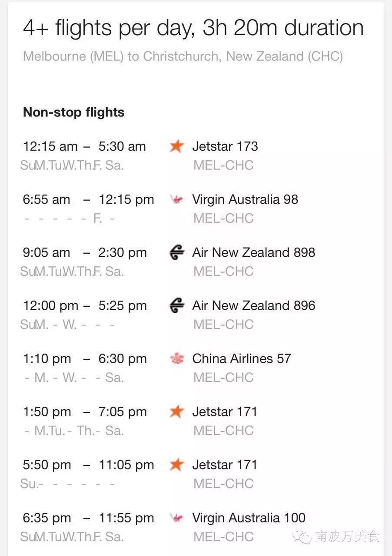Image resolution: width=392 pixels, height=556 pixels.
Task: Click the Non-stop flights heading
Action: tap(73, 113)
